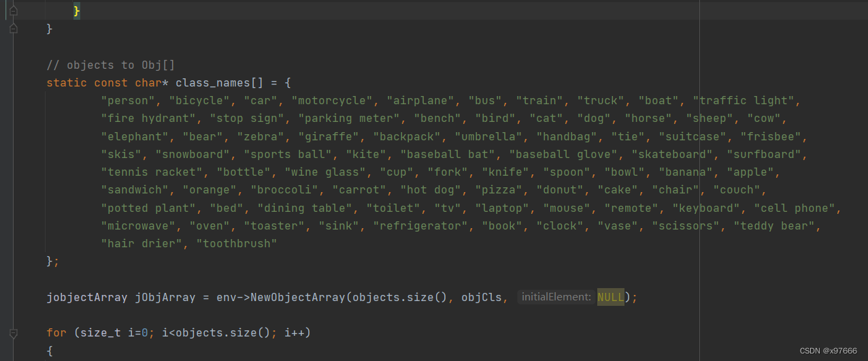The height and width of the screenshot is (361, 868).
Task: Click the "zebra" string literal
Action: point(261,136)
